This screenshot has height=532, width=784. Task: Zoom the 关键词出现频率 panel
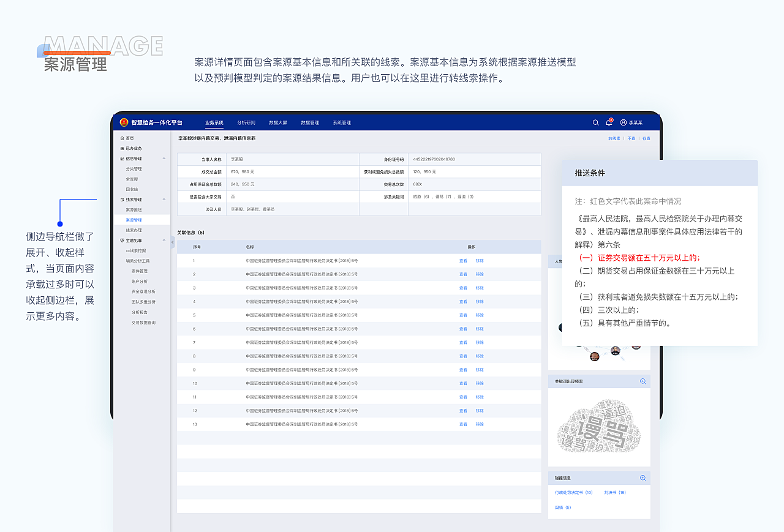click(x=643, y=381)
